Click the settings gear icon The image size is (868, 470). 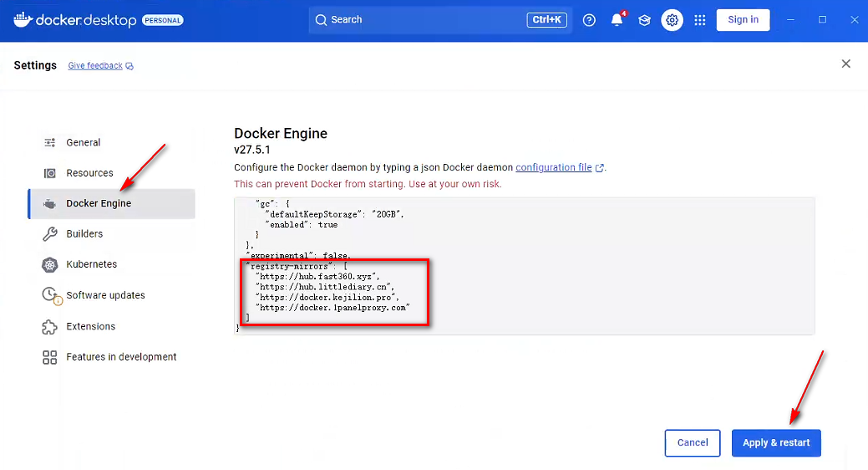click(x=672, y=20)
